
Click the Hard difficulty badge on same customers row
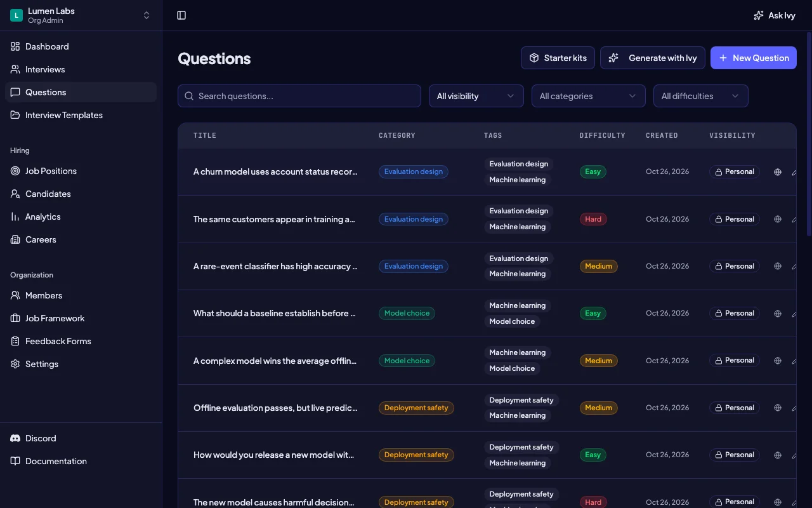pyautogui.click(x=593, y=219)
